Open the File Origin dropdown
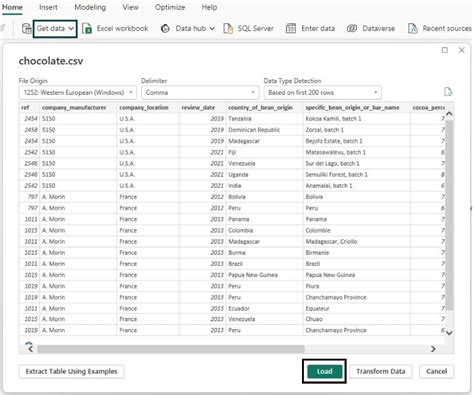This screenshot has height=395, width=474. (x=77, y=92)
